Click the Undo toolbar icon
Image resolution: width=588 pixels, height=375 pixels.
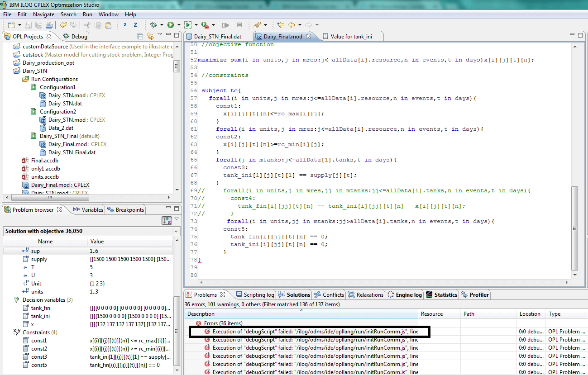[63, 25]
